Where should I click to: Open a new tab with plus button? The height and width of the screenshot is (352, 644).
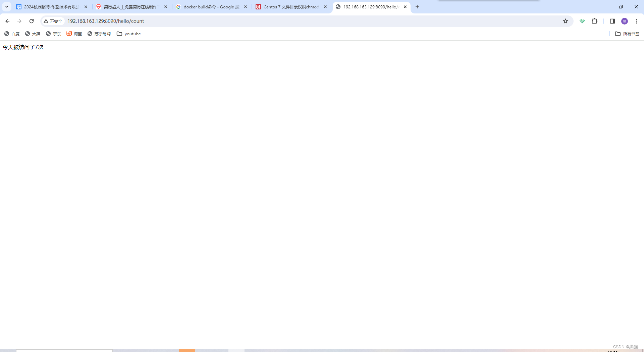[x=417, y=7]
